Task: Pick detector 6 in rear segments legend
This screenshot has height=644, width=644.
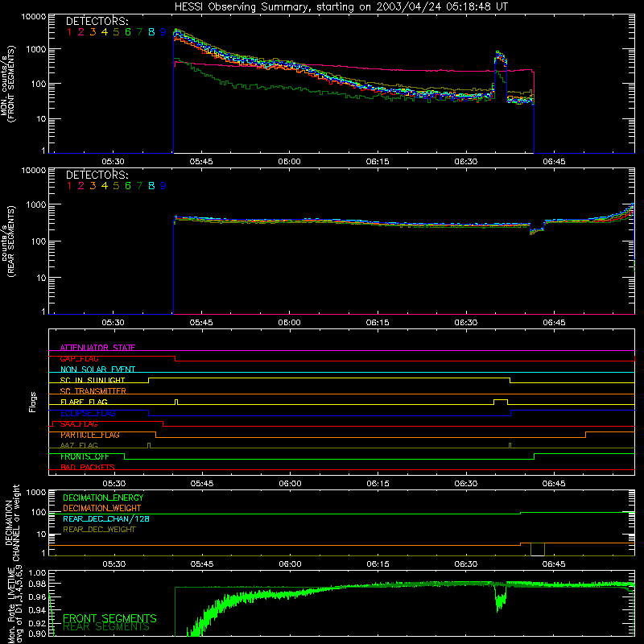Action: point(128,186)
